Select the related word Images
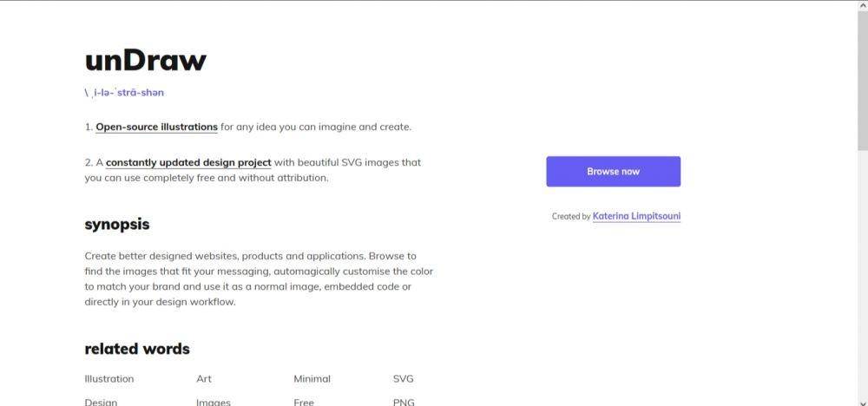The height and width of the screenshot is (406, 868). coord(214,403)
